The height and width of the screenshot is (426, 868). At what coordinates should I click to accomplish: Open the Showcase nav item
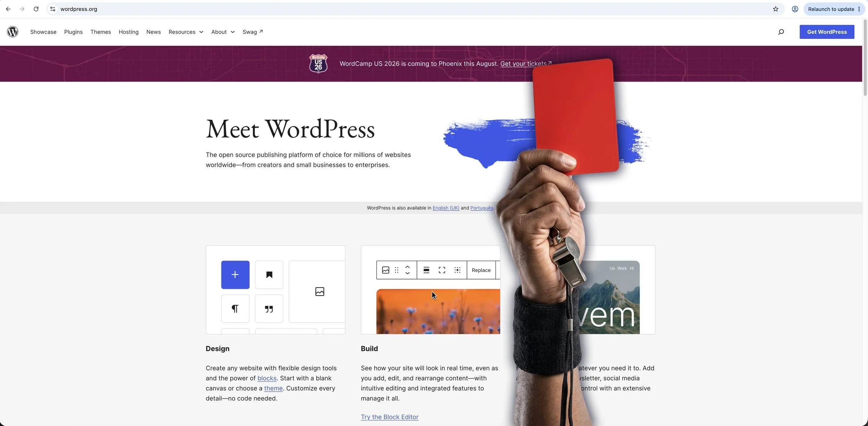[43, 32]
